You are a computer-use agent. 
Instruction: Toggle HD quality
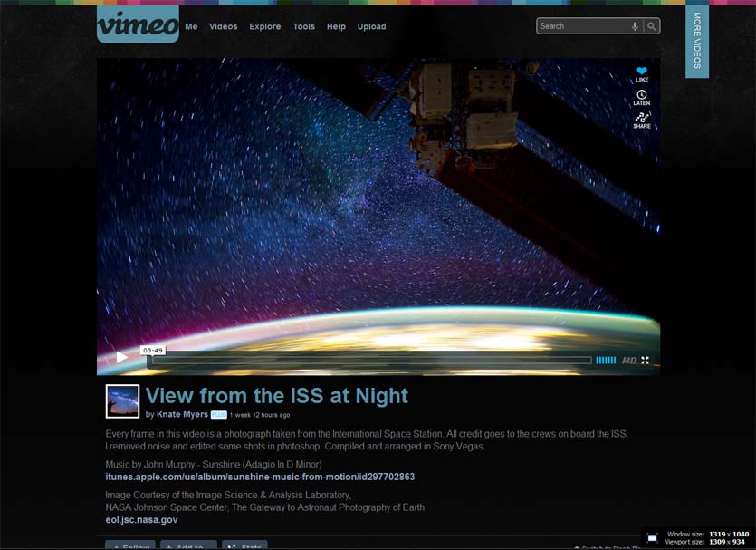(628, 361)
